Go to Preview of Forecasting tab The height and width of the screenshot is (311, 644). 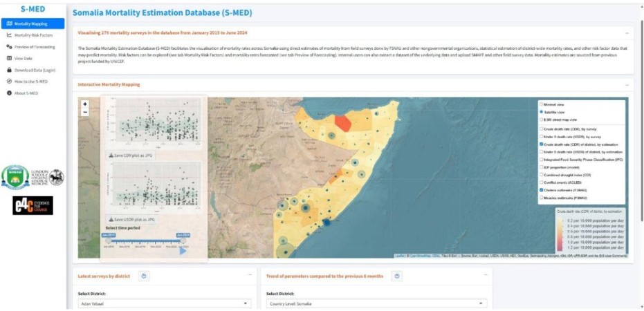coord(34,46)
